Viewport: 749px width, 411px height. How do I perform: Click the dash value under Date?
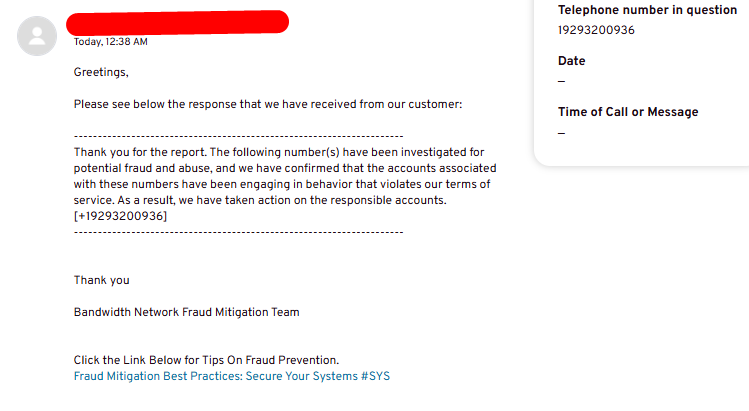click(x=561, y=82)
